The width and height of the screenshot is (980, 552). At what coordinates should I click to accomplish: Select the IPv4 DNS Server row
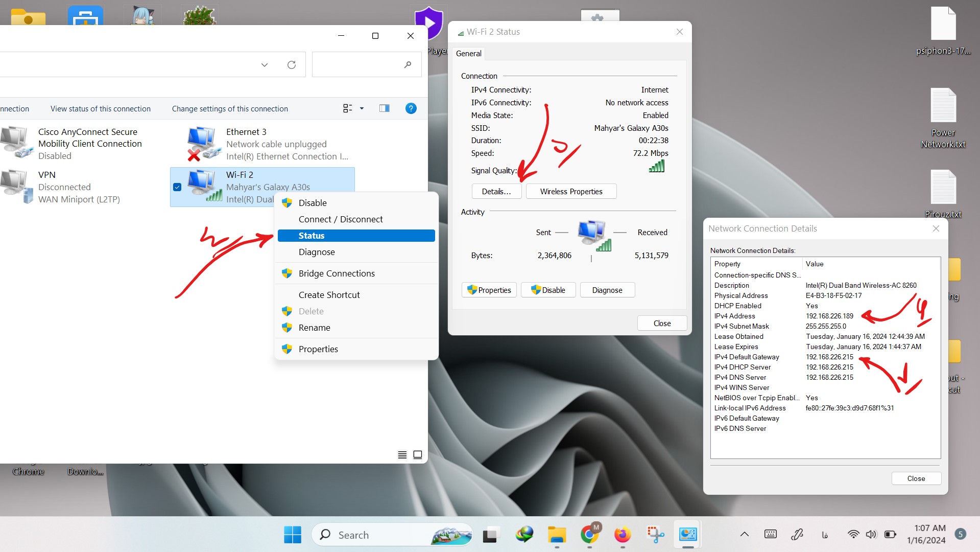click(x=825, y=377)
